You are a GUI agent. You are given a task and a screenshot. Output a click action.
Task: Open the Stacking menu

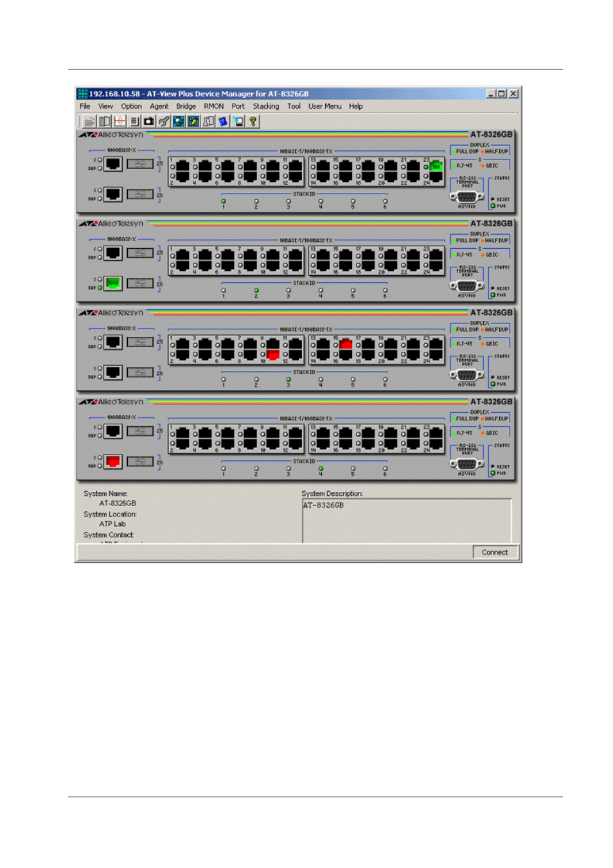point(266,107)
